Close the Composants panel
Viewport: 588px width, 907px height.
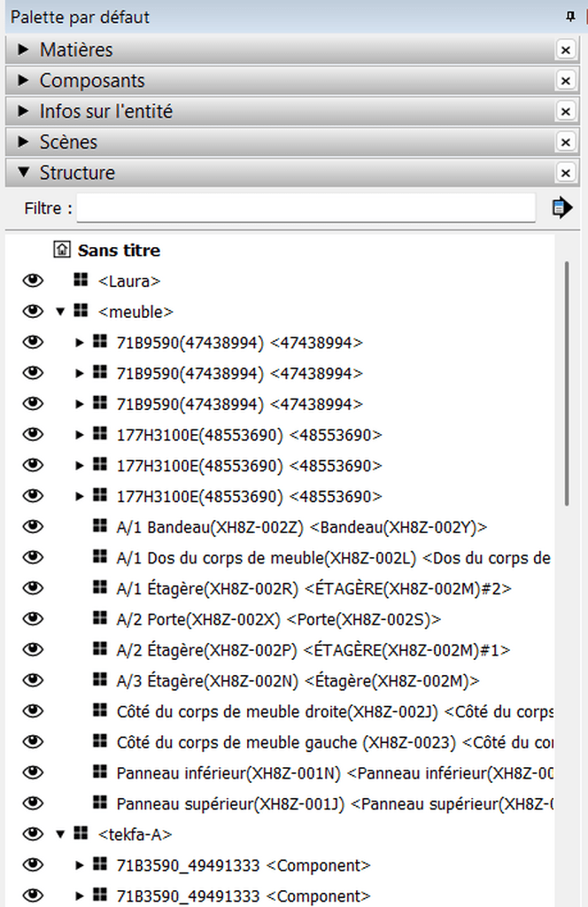point(566,81)
